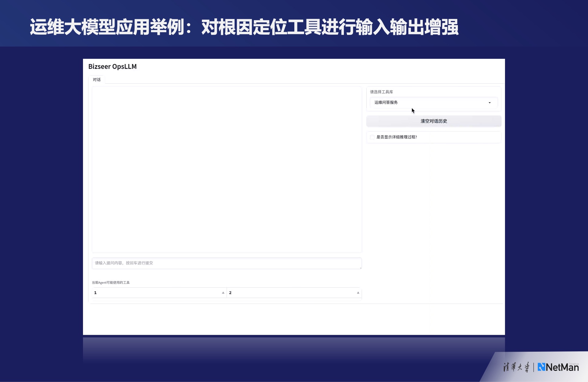The width and height of the screenshot is (588, 382).
Task: Click the question input field placeholder
Action: click(124, 263)
